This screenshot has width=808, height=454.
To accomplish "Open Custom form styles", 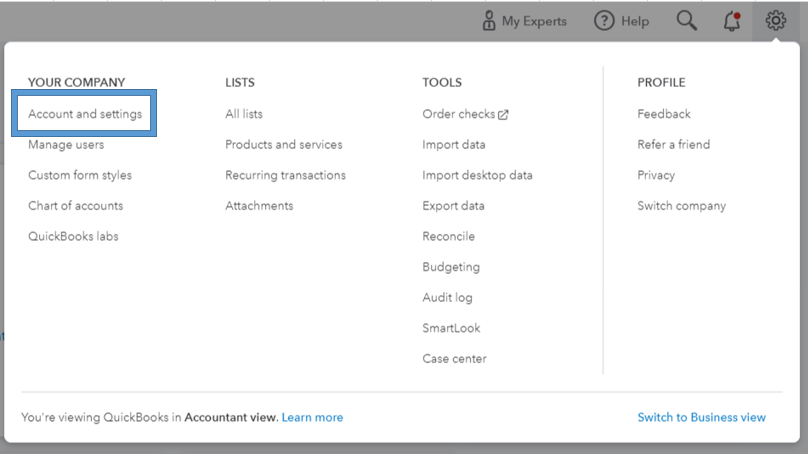I will (80, 175).
